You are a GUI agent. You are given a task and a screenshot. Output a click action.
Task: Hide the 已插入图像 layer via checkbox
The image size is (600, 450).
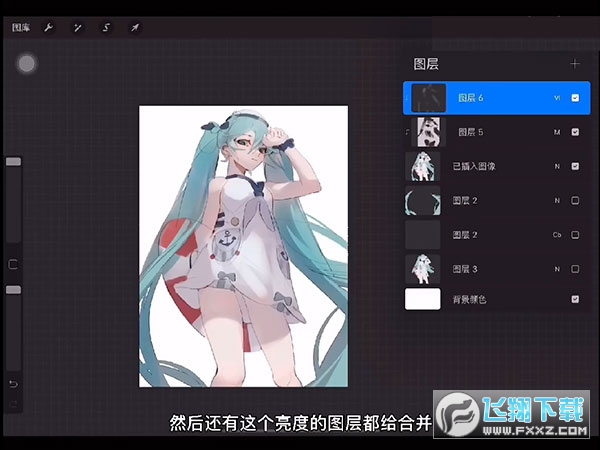click(x=575, y=166)
